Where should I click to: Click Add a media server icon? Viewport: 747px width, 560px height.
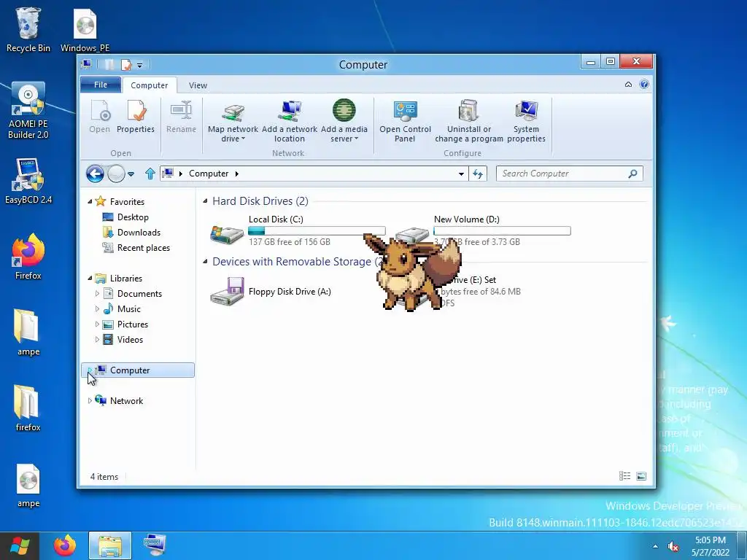344,110
